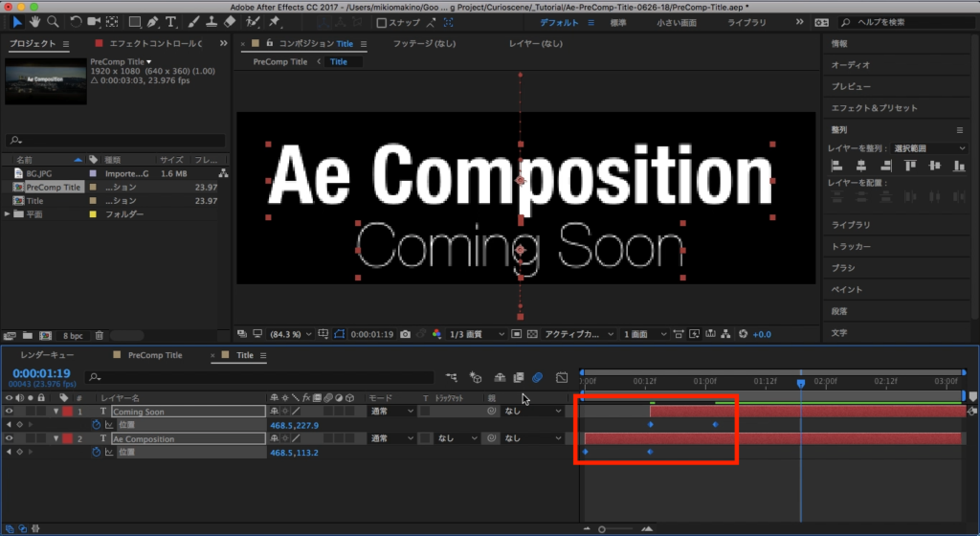Image resolution: width=980 pixels, height=536 pixels.
Task: Open the アクティブカ... camera view dropdown
Action: pos(579,334)
